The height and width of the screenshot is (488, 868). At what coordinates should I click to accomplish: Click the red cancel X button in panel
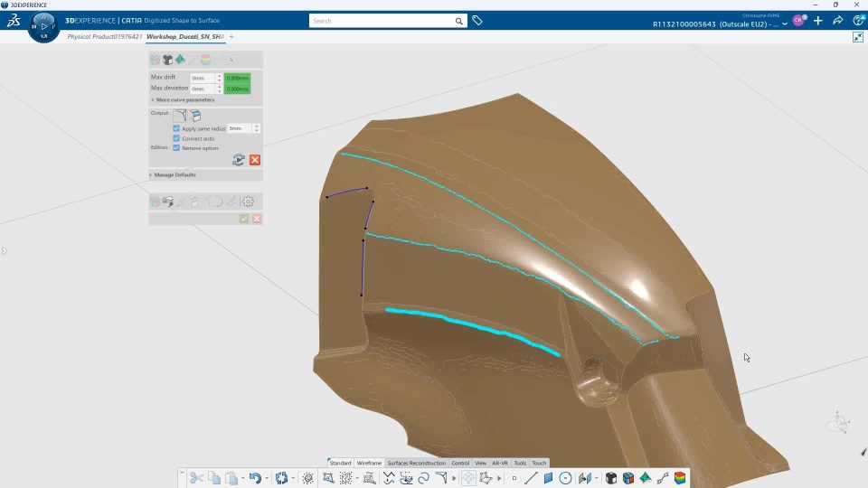255,160
